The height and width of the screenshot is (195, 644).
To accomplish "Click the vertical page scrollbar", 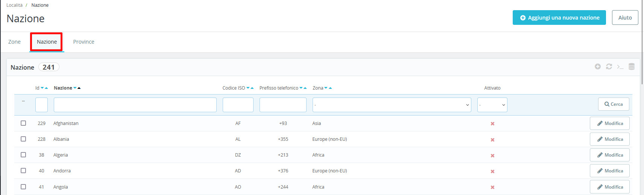I will click(642, 42).
